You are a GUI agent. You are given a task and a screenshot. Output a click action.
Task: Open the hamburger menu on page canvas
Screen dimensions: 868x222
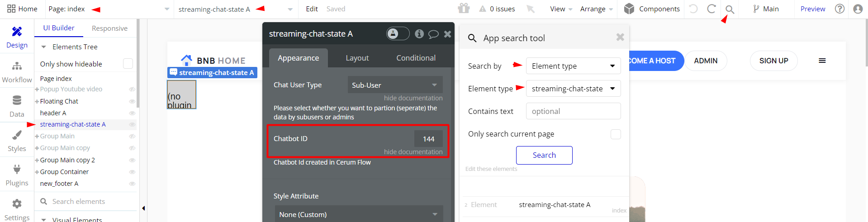[x=822, y=61]
